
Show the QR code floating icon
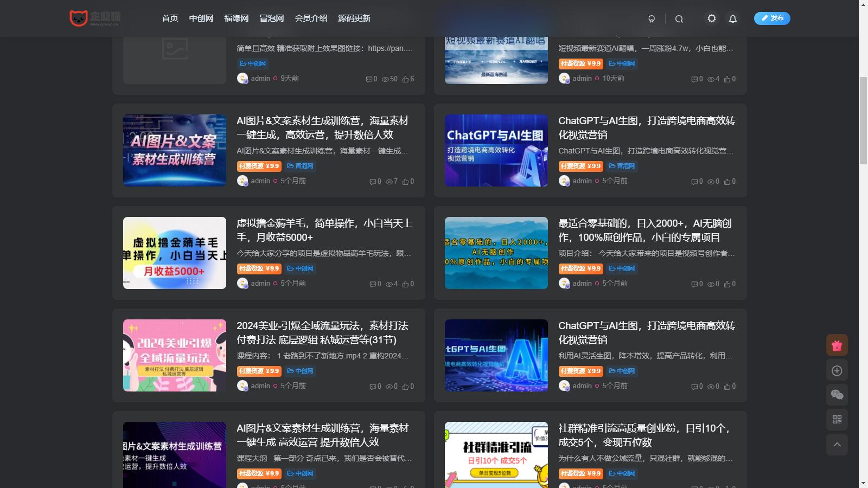[x=837, y=419]
